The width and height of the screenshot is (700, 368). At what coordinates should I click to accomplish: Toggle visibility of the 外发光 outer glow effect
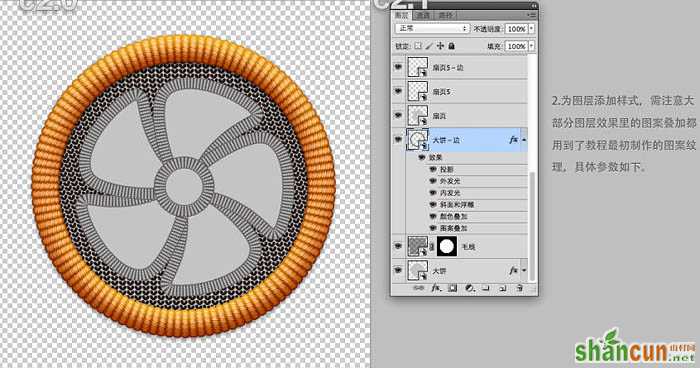coord(432,181)
